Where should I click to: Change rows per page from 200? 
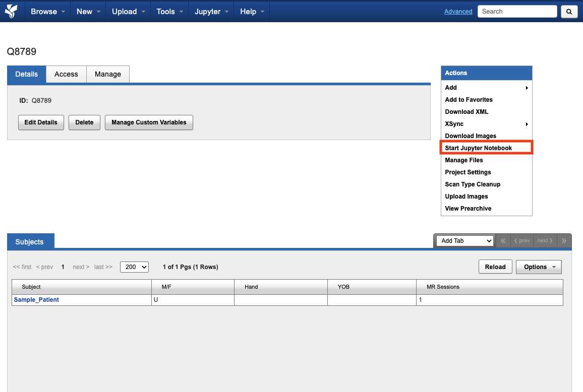tap(134, 267)
